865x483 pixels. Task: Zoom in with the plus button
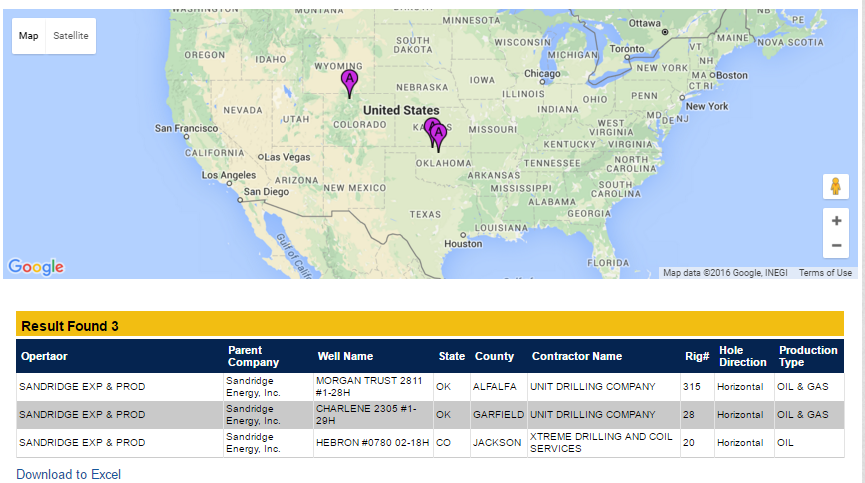pos(836,221)
